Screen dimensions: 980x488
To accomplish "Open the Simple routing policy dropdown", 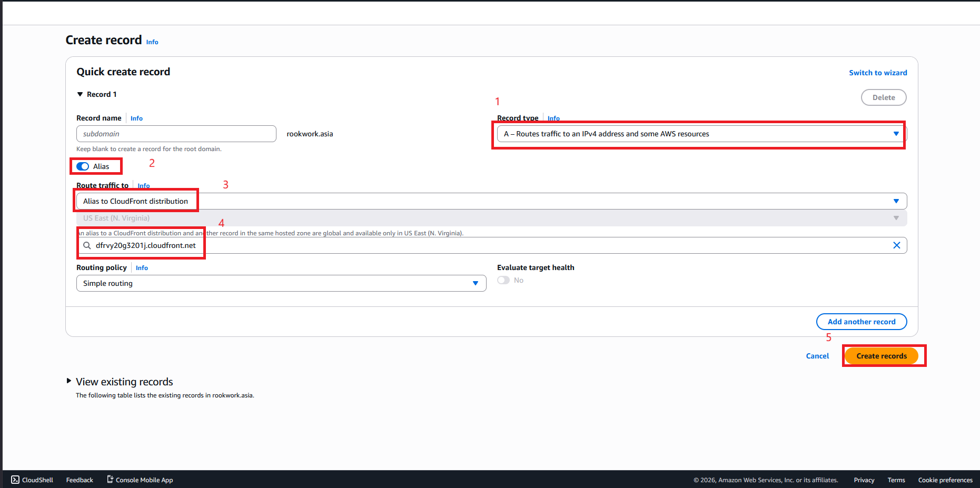I will pos(281,283).
